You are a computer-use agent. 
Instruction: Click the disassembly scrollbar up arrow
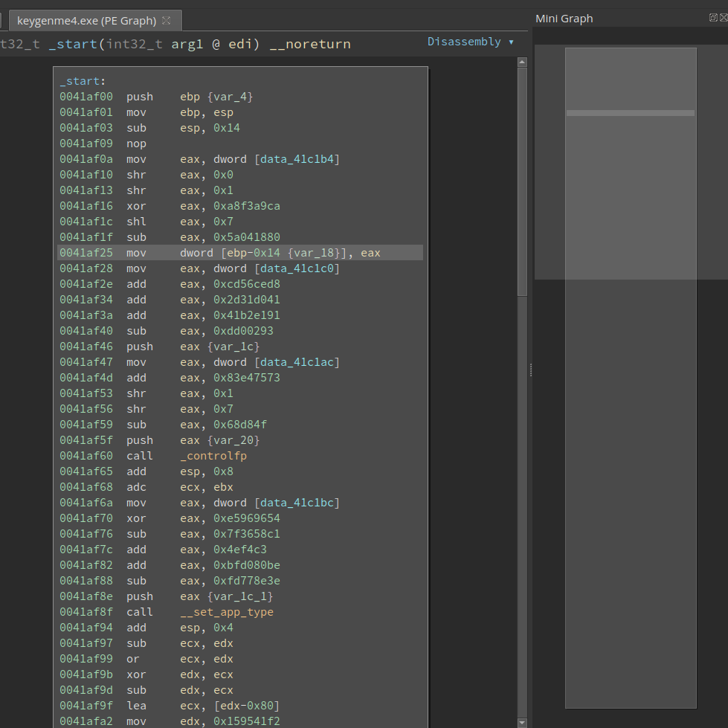(x=522, y=62)
